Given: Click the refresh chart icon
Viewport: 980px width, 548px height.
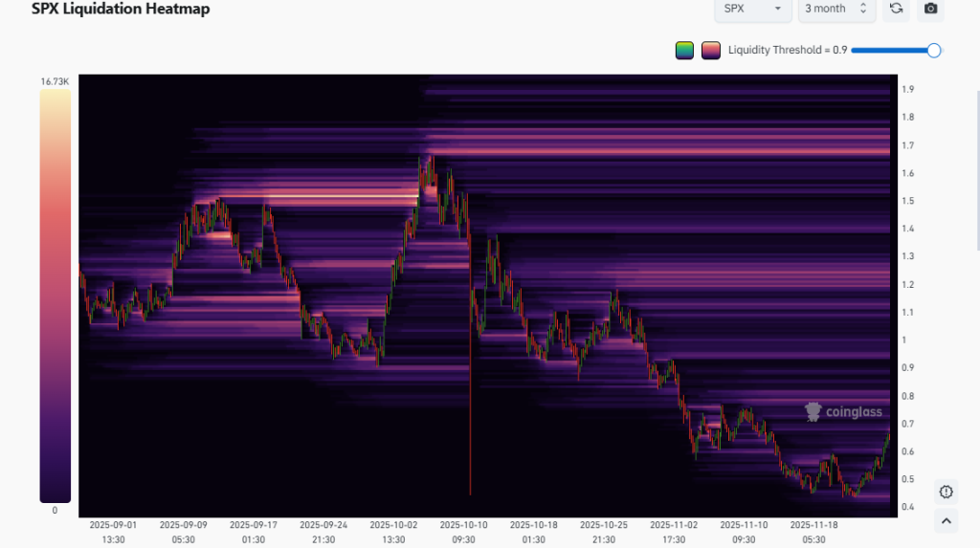Looking at the screenshot, I should pos(896,9).
